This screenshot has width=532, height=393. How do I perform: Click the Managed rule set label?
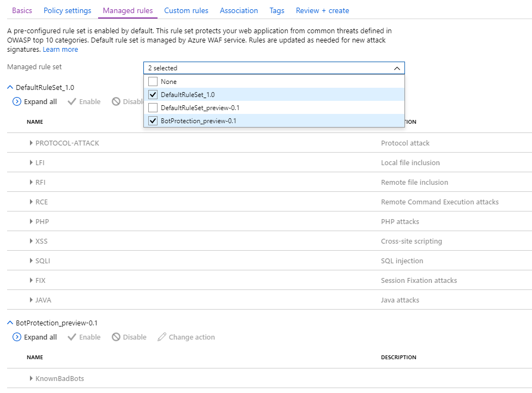(x=34, y=67)
